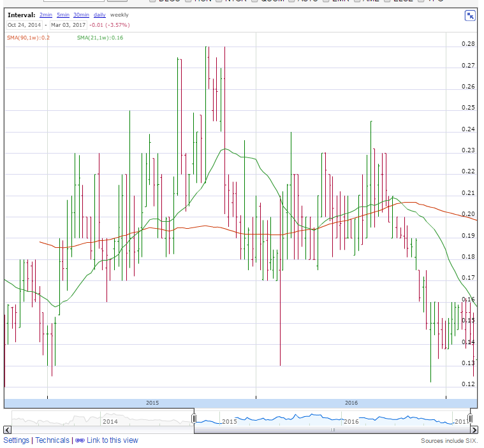Grab the right range handle in the overview

tap(470, 419)
